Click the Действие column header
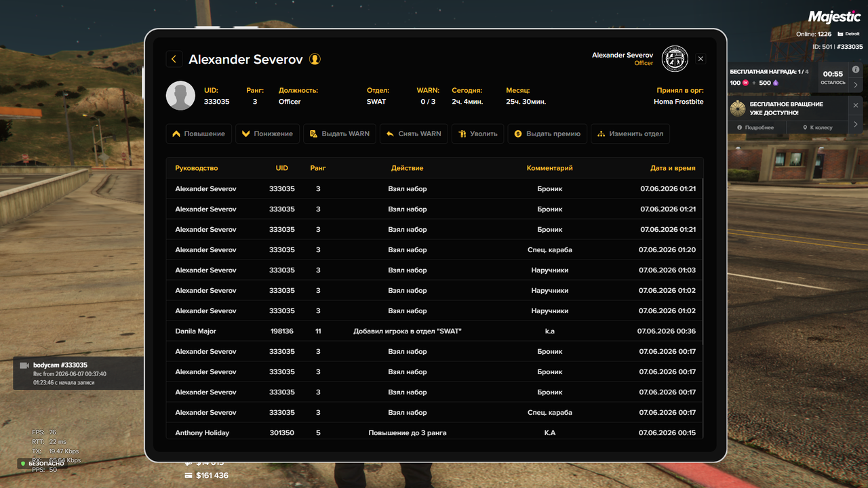 point(408,168)
